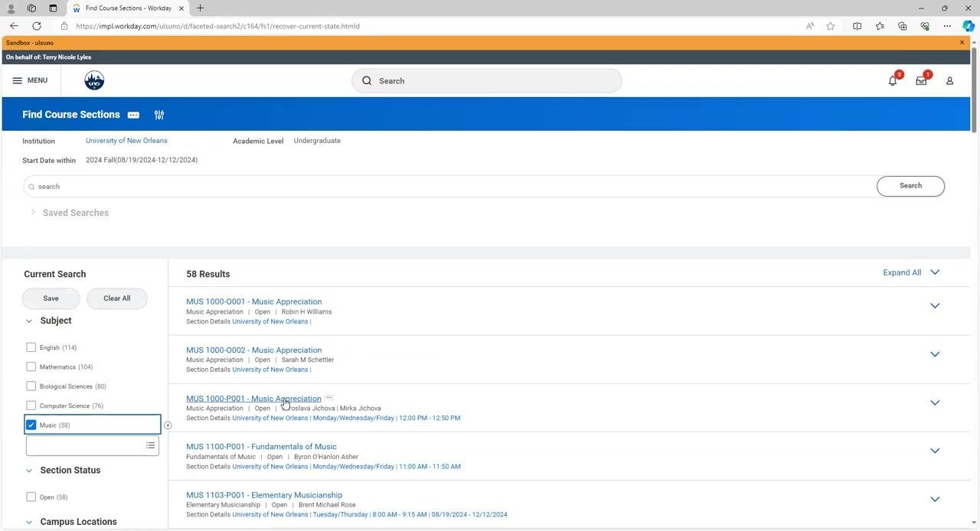Click the circle arrow beside Music facet

click(x=168, y=425)
